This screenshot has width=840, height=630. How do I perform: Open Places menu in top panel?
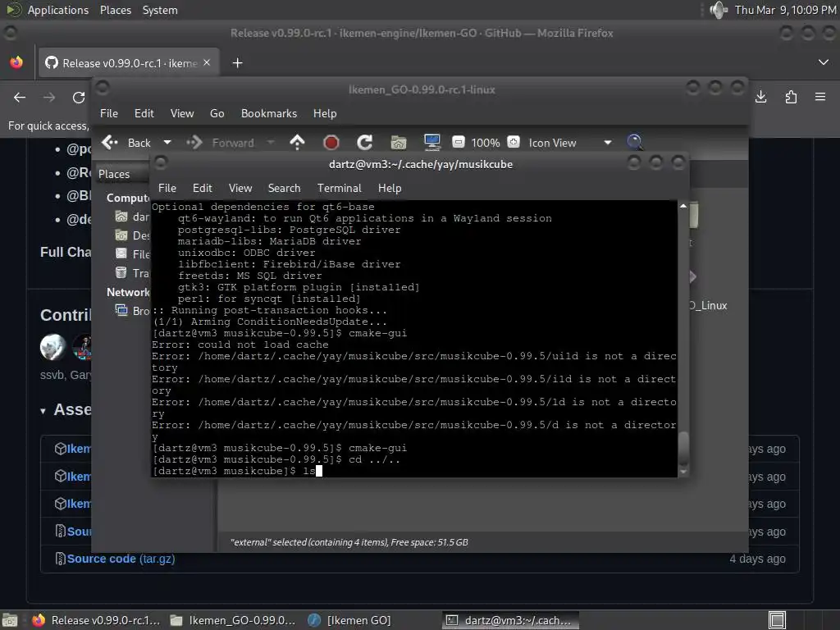coord(115,10)
